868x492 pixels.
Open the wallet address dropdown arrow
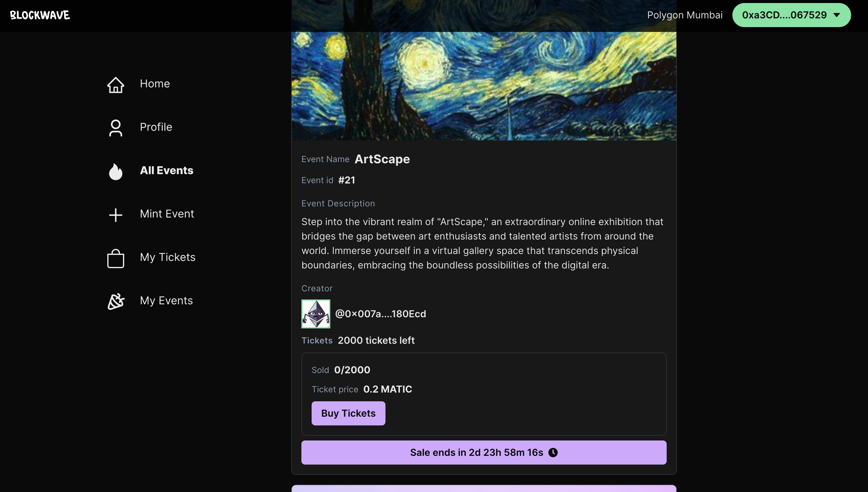(837, 15)
